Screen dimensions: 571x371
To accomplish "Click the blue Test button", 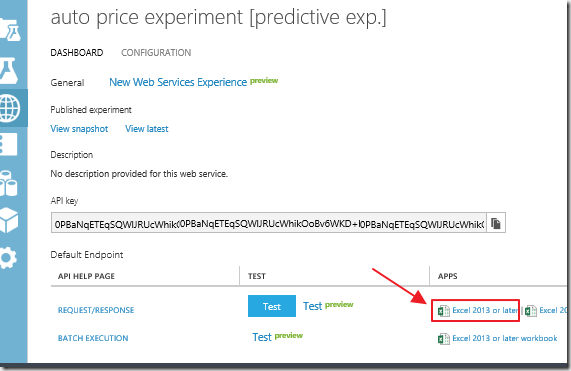I will click(x=272, y=306).
